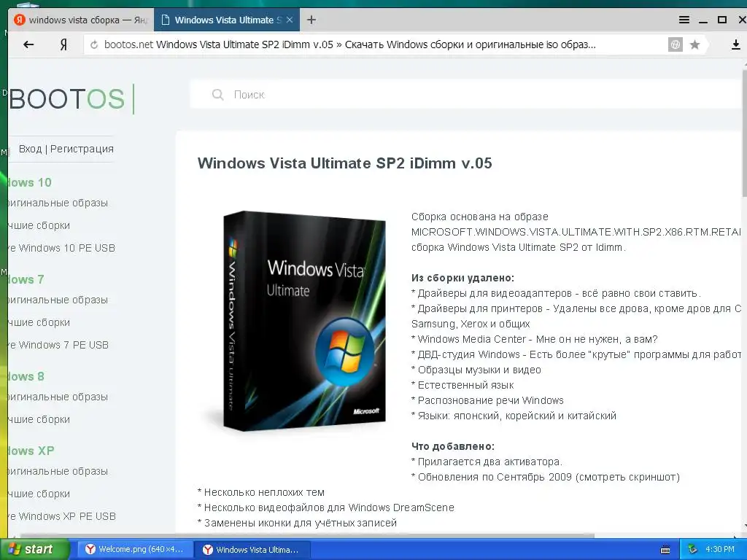Click the vertical page scrollbar thumb
747x560 pixels.
pos(744,133)
